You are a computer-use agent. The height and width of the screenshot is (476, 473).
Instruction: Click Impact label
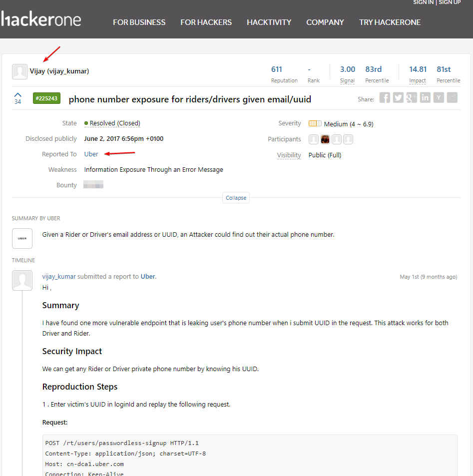click(418, 81)
